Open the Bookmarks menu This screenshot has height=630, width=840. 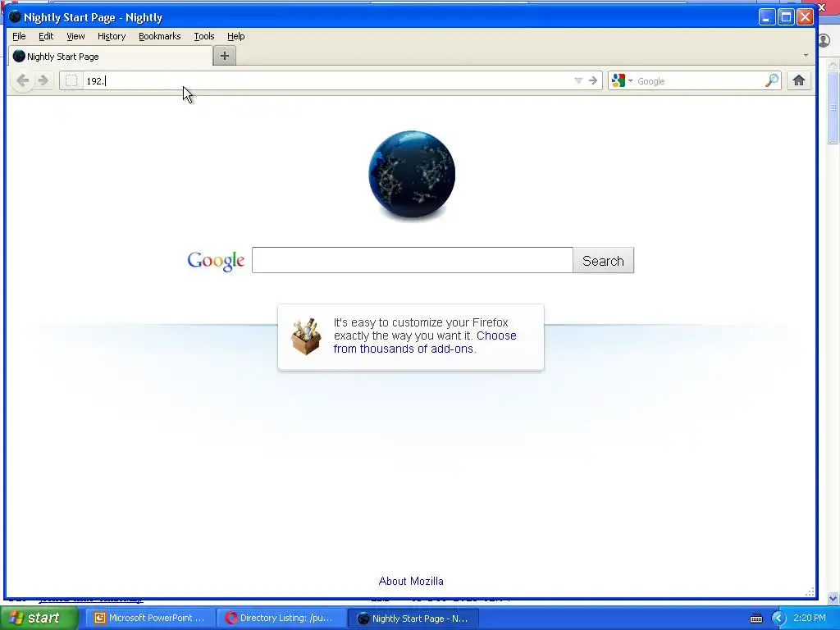tap(160, 36)
